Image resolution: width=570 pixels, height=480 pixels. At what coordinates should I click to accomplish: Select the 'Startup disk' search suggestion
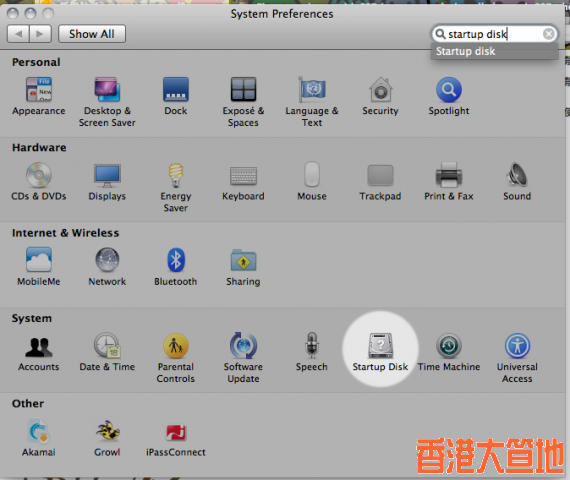494,51
